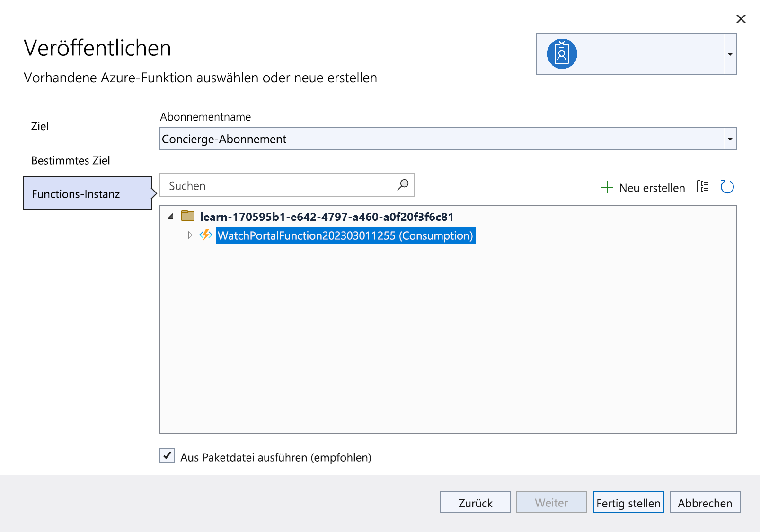Click the Abbrechen button
760x532 pixels.
[705, 502]
